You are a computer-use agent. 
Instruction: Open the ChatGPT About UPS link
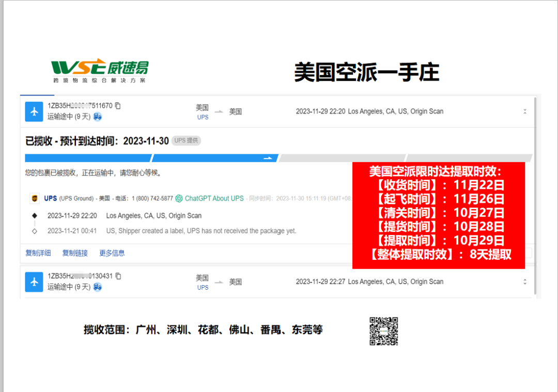tap(213, 198)
